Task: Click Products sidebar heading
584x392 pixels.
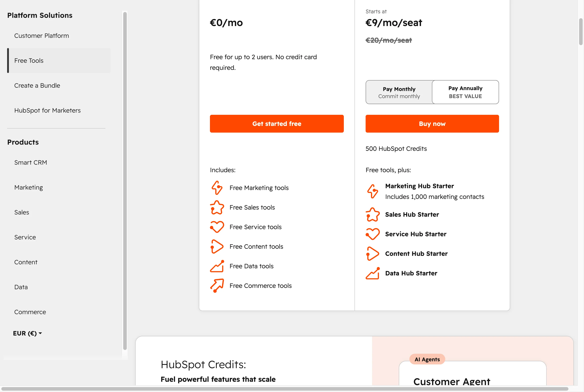Action: tap(23, 142)
